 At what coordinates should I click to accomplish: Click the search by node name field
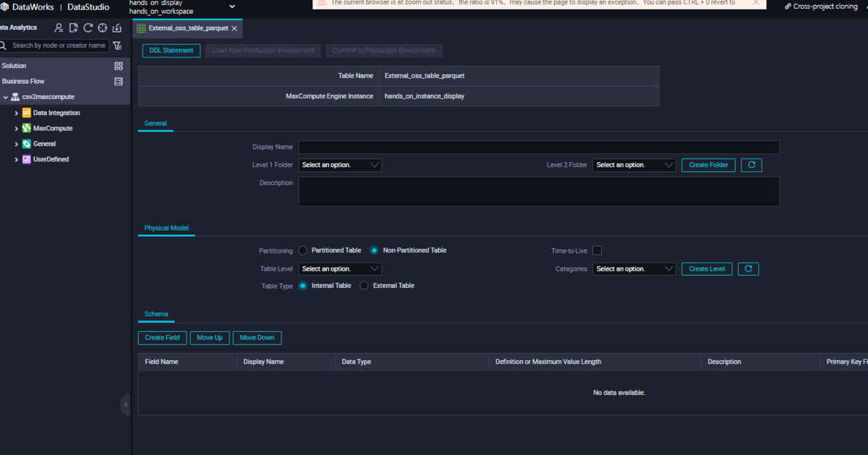(59, 46)
